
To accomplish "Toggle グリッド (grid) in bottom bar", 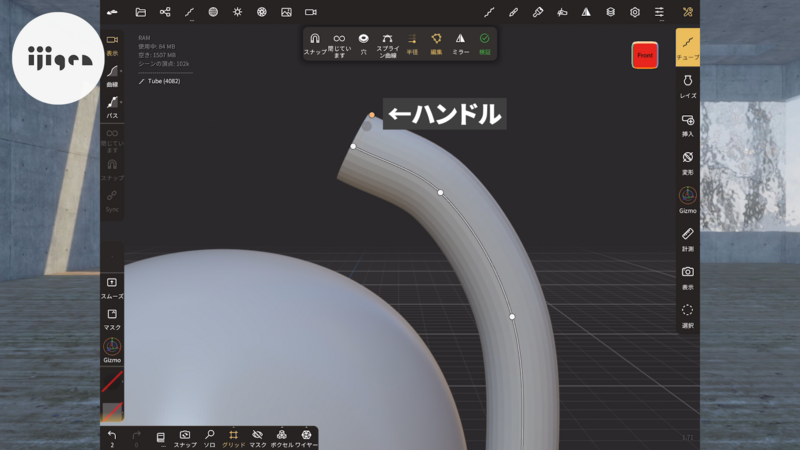I will click(233, 438).
